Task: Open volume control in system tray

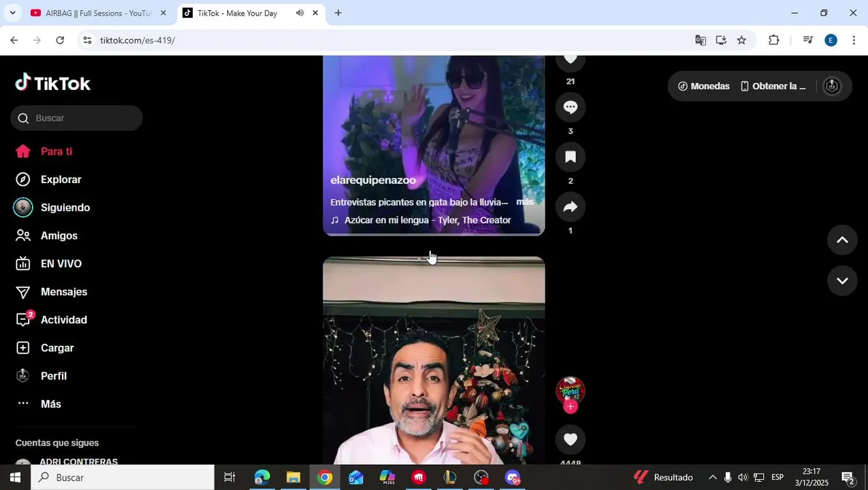Action: point(743,478)
